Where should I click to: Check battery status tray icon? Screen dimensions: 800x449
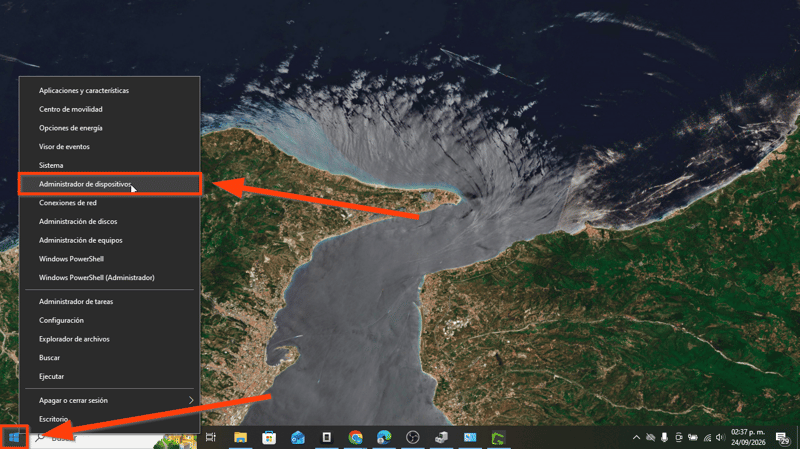692,437
